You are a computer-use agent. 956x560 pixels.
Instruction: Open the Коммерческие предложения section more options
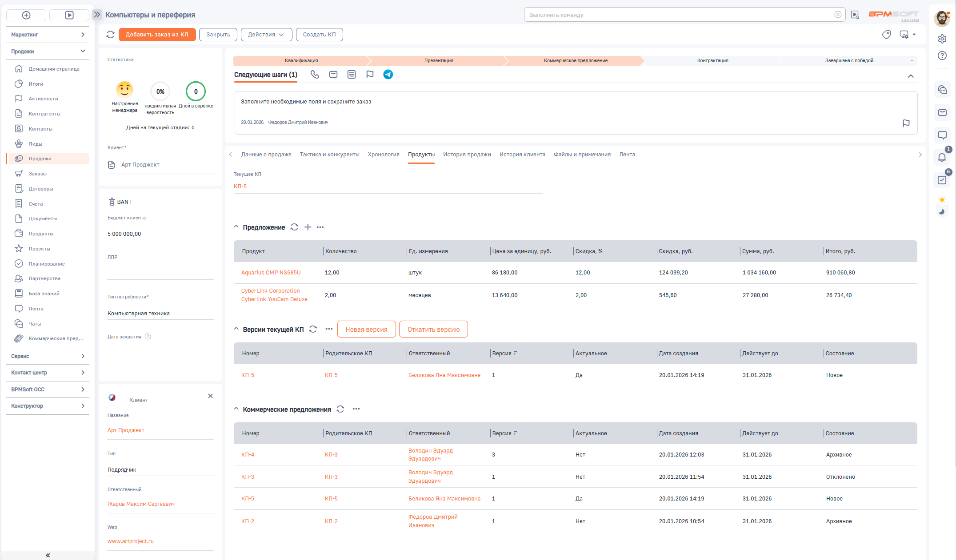click(x=356, y=409)
